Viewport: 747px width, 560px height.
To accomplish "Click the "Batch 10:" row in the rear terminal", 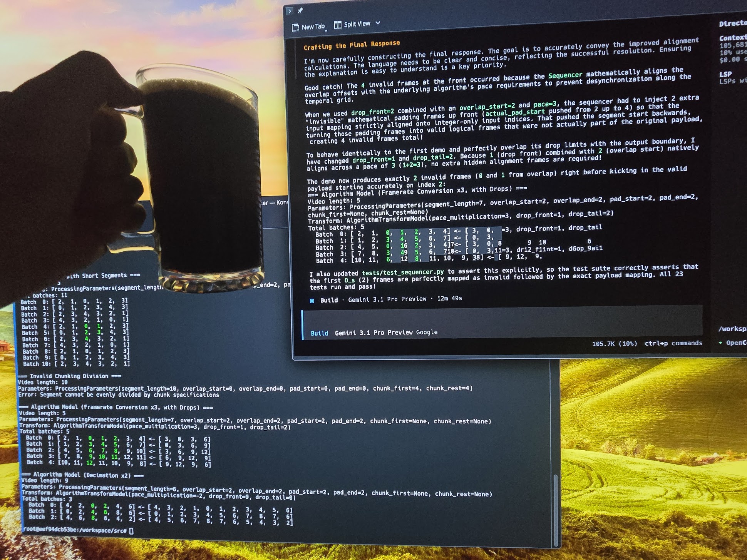I will tap(76, 364).
